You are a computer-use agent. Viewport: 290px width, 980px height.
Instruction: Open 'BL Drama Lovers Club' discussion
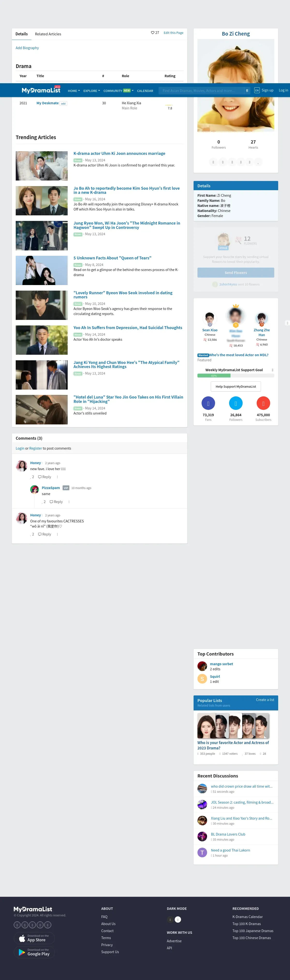228,834
